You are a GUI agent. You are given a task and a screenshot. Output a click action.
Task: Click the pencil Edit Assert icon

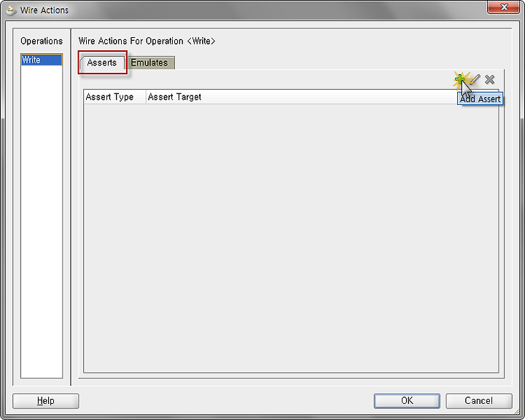tap(475, 79)
